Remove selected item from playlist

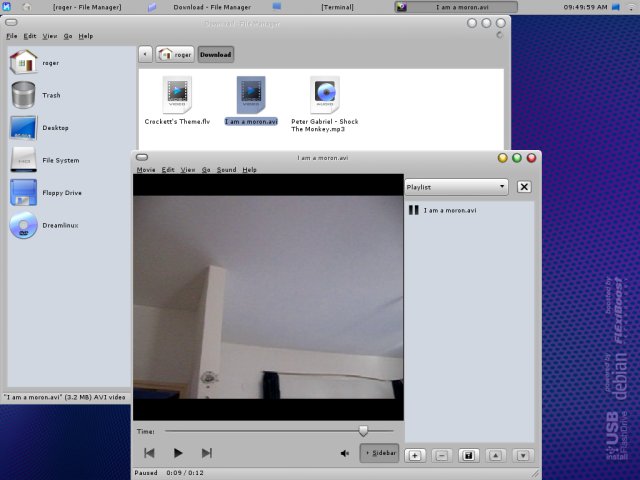pos(442,456)
